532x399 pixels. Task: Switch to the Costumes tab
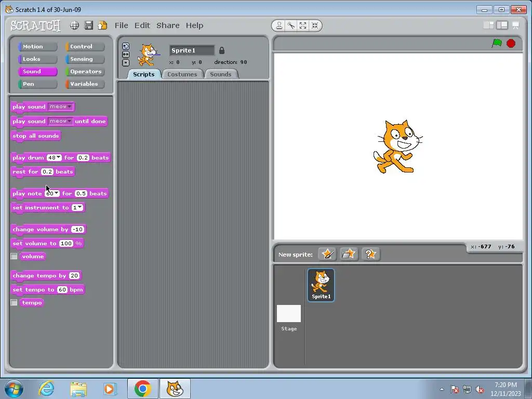point(182,74)
